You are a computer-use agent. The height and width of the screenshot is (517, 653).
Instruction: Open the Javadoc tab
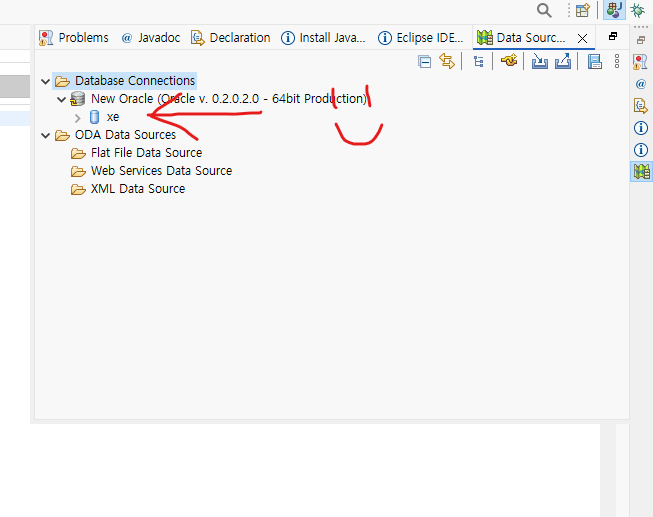point(151,37)
